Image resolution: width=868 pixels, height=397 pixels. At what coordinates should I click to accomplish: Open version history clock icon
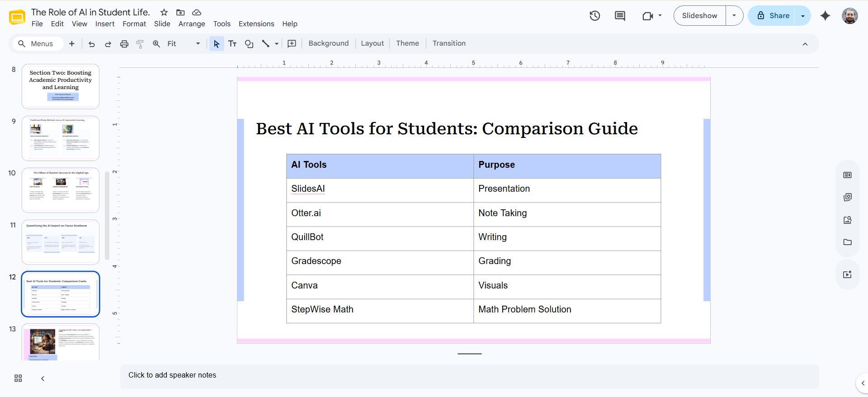pyautogui.click(x=595, y=16)
